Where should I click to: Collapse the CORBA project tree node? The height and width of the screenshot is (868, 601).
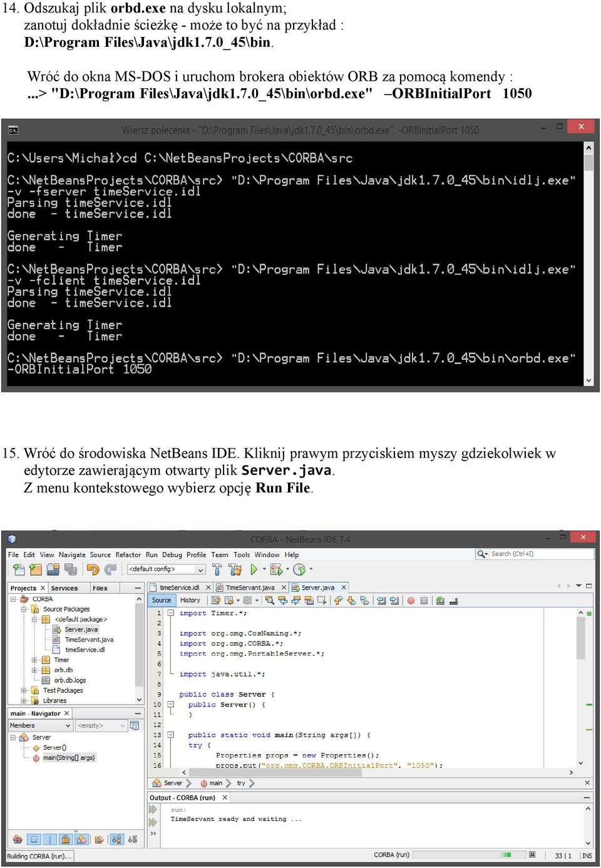tap(13, 599)
